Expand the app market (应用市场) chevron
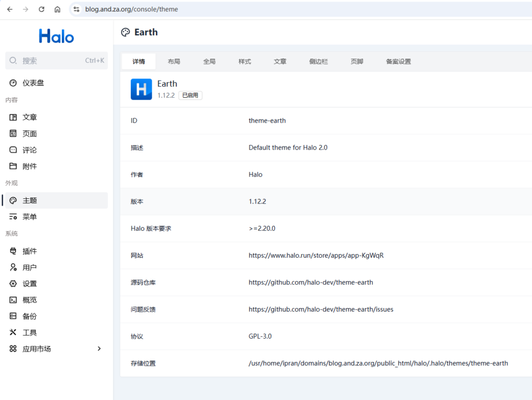 (99, 349)
